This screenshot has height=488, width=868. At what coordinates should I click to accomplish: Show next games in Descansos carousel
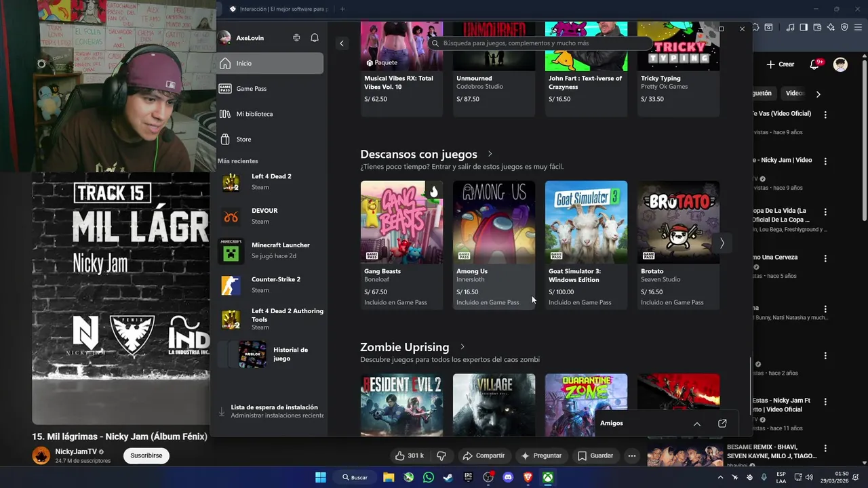coord(722,243)
